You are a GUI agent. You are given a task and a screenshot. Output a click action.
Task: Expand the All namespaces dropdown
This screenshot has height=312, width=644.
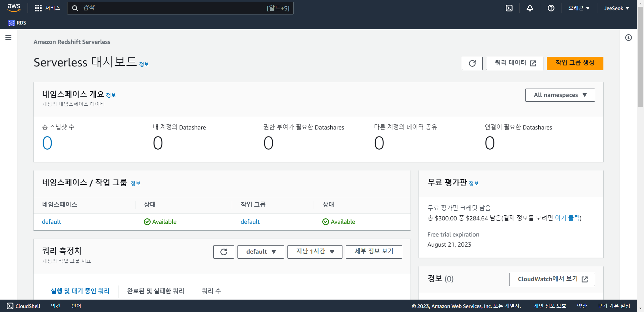[560, 95]
